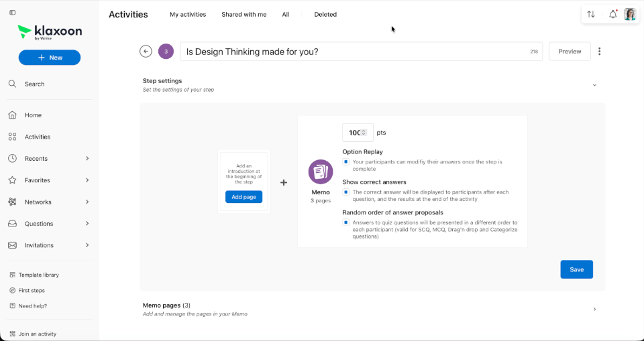Image resolution: width=644 pixels, height=341 pixels.
Task: Expand the Memo pages section chevron
Action: (x=595, y=310)
